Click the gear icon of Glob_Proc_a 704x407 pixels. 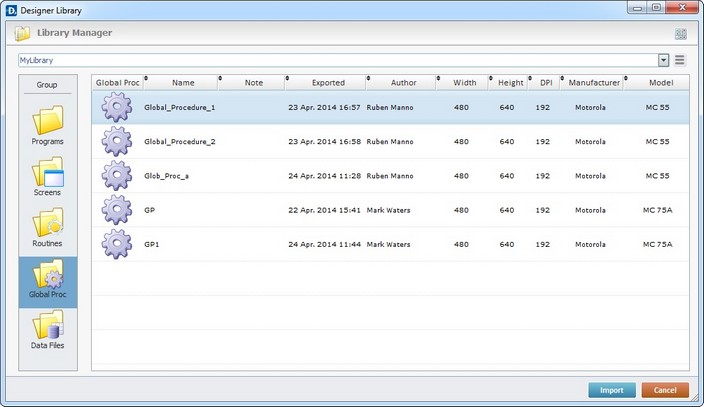tap(117, 176)
